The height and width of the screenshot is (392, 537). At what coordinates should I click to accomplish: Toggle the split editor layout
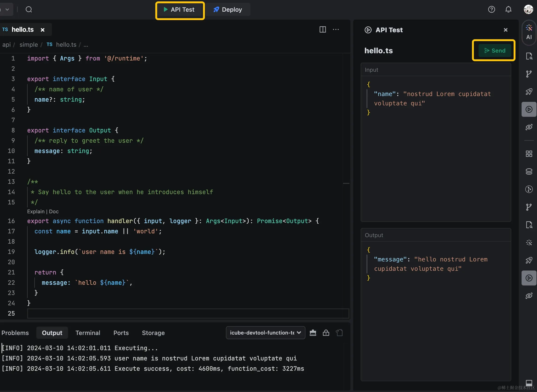coord(323,29)
